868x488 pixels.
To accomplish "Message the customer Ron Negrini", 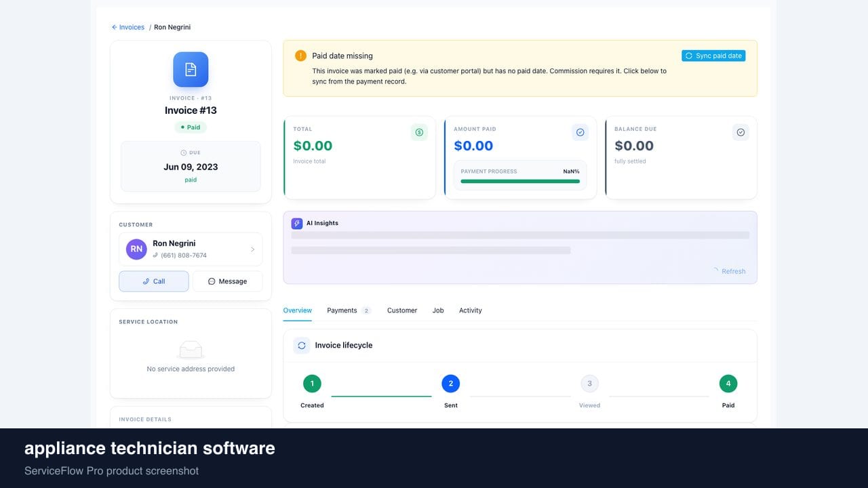I will click(x=227, y=281).
